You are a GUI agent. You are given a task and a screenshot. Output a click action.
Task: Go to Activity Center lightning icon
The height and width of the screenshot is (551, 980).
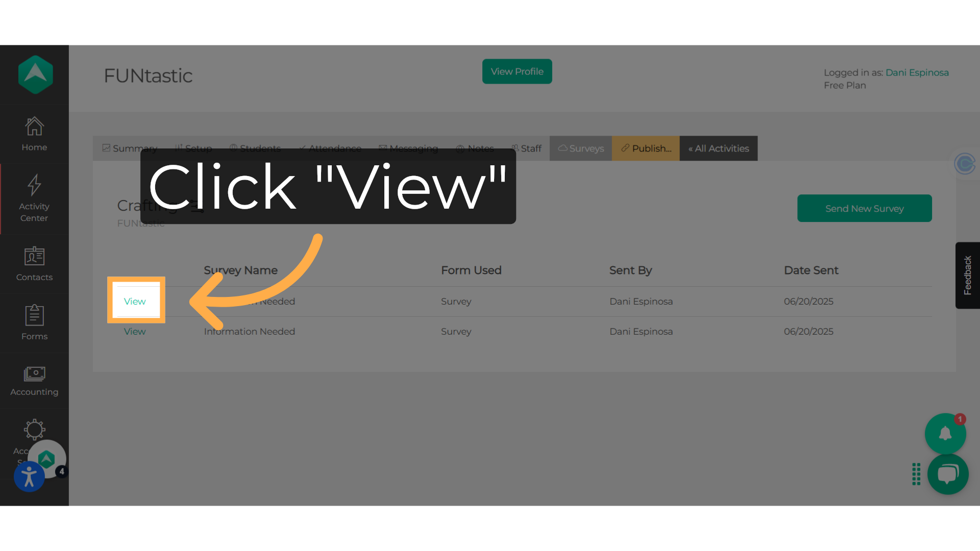[34, 185]
